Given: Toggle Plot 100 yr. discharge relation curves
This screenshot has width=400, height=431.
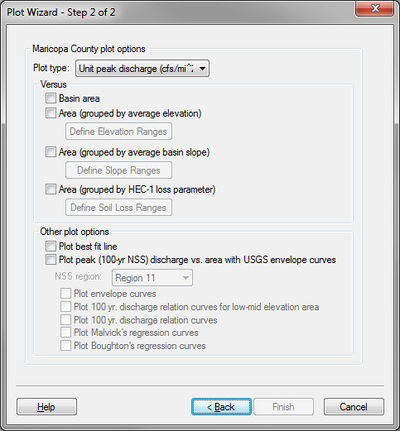Looking at the screenshot, I should tap(65, 320).
